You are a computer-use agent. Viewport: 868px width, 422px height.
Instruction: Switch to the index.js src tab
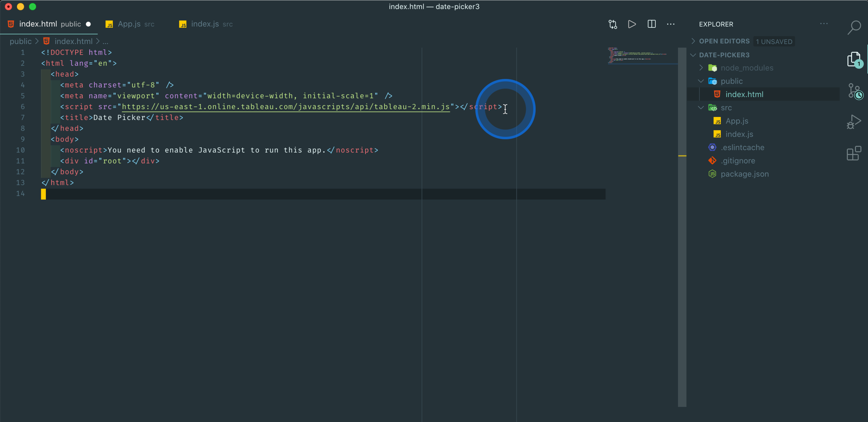pos(205,24)
